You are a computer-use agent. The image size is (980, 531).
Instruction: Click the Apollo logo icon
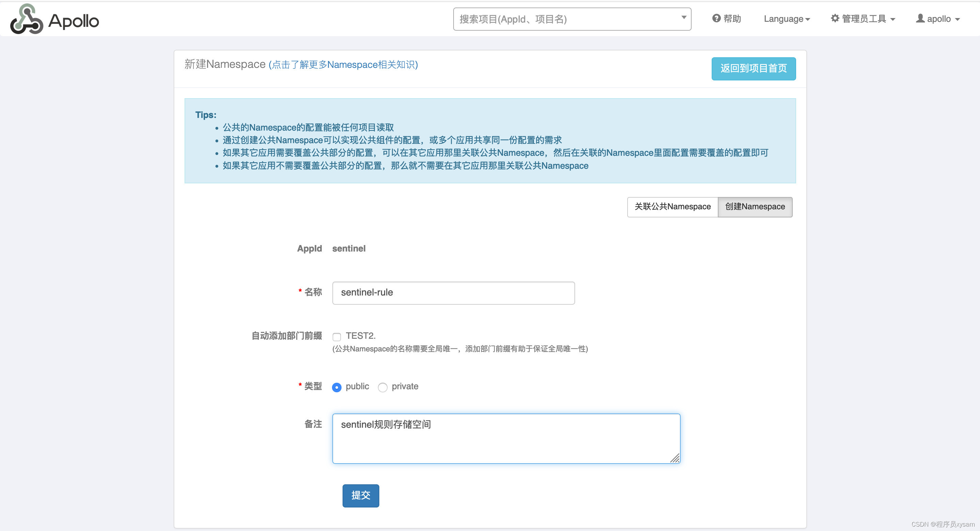pos(26,19)
